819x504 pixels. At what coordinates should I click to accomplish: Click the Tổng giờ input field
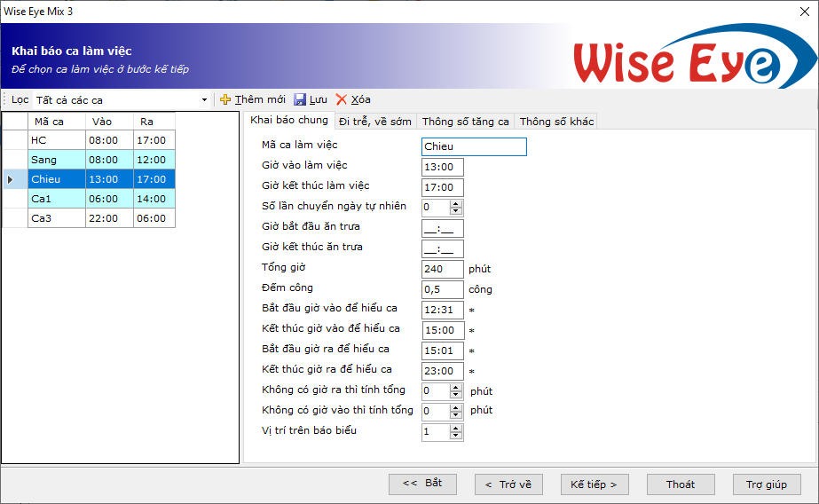point(443,269)
